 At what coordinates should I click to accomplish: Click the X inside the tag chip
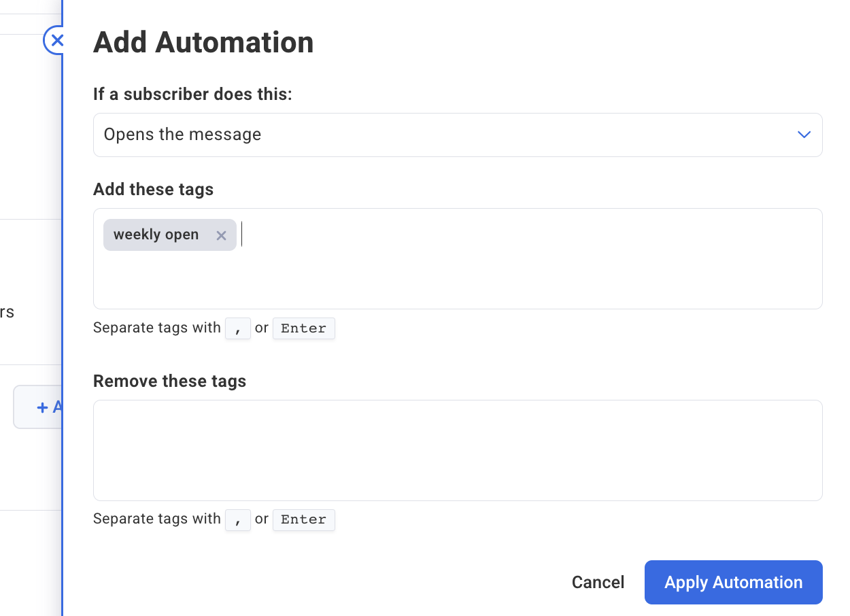[x=221, y=235]
